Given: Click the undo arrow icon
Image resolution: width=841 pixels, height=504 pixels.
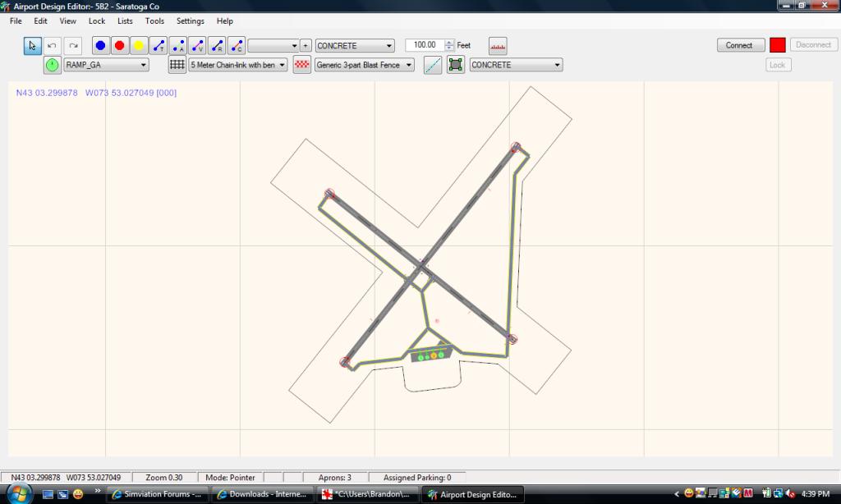Looking at the screenshot, I should click(53, 46).
